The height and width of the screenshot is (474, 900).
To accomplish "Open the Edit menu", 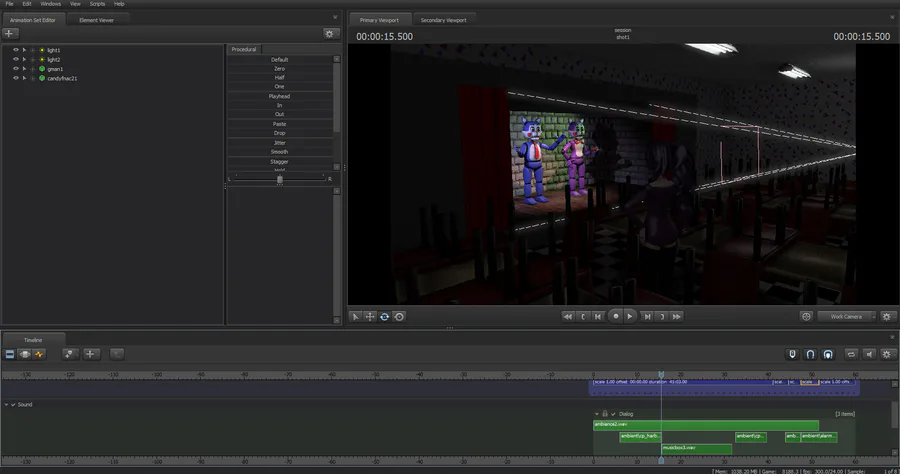I will click(27, 3).
